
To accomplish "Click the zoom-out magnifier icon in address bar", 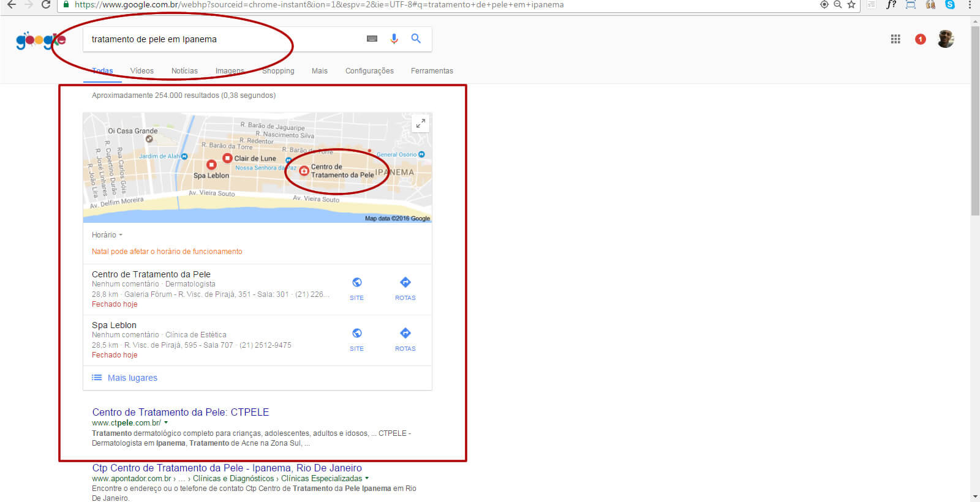I will point(838,4).
